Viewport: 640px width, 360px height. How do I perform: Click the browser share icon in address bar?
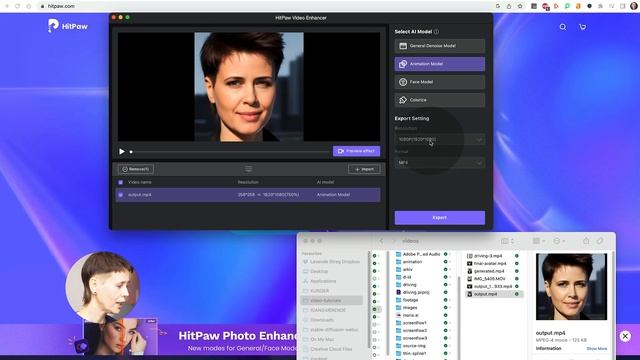[509, 6]
